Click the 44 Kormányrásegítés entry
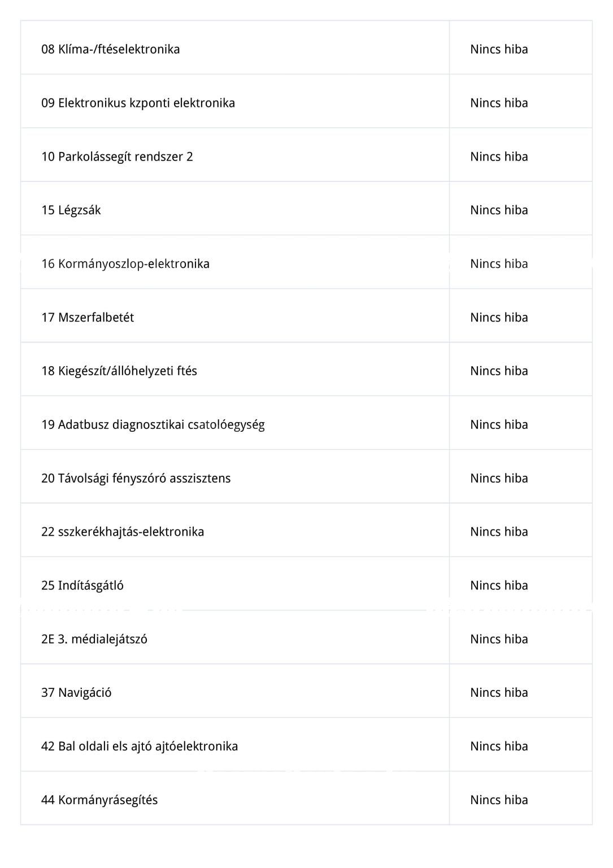 pos(306,798)
